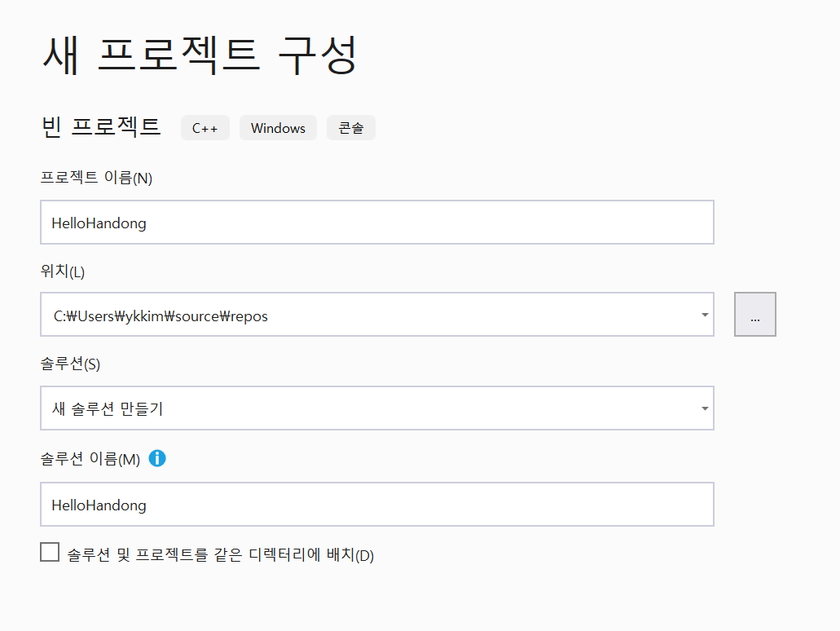Click the 솔루션 및 프로젝트를 같은 디렉터리에 배치 label

click(221, 555)
